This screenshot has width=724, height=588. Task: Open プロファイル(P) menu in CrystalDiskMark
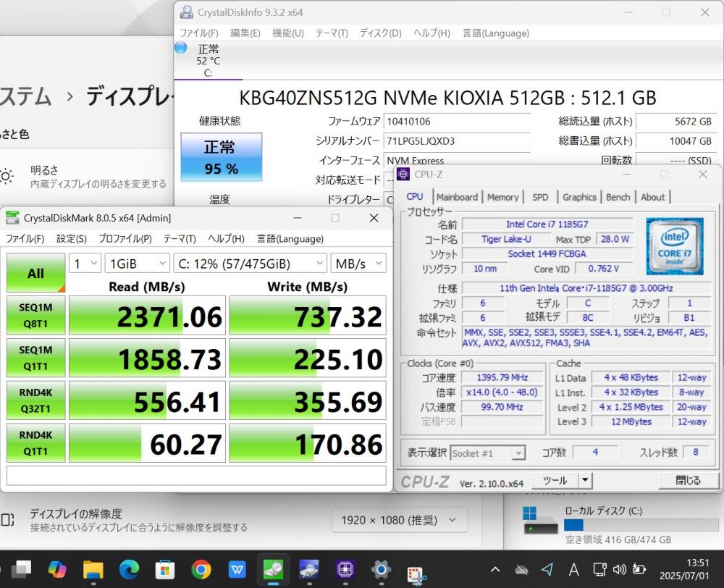click(125, 239)
